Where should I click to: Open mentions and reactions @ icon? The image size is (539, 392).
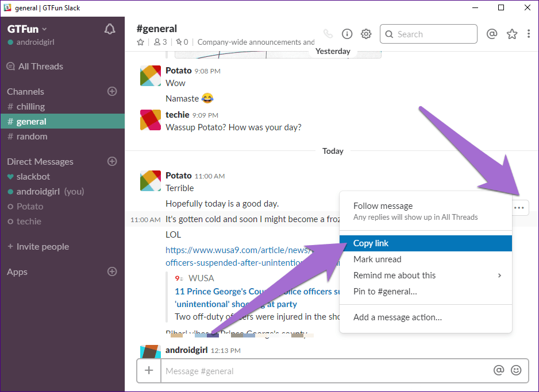pos(492,34)
